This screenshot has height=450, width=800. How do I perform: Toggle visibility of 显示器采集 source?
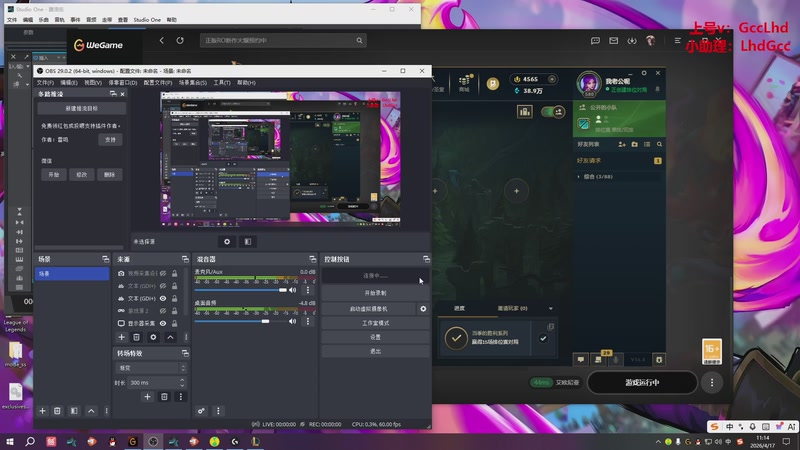(x=163, y=323)
